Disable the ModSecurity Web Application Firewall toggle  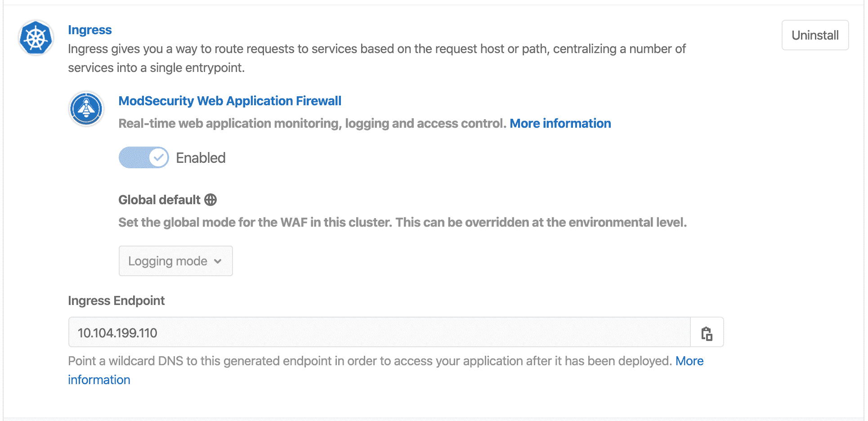point(143,157)
